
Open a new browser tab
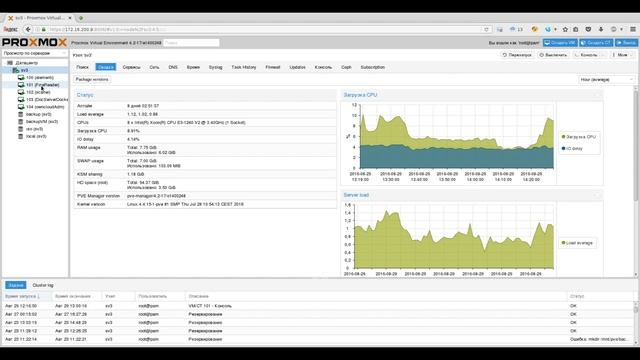[81, 18]
